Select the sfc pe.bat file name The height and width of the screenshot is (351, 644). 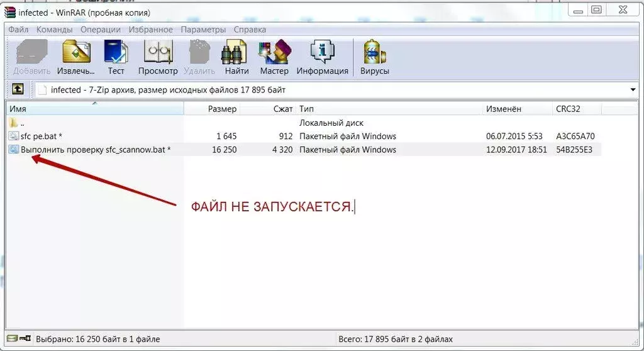pyautogui.click(x=41, y=136)
